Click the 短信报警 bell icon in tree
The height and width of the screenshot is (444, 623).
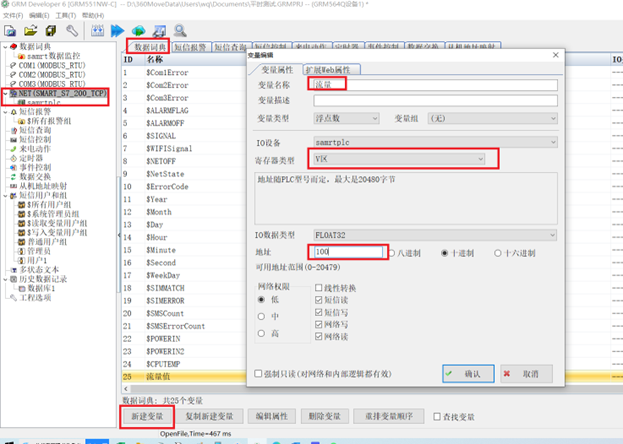coord(14,112)
